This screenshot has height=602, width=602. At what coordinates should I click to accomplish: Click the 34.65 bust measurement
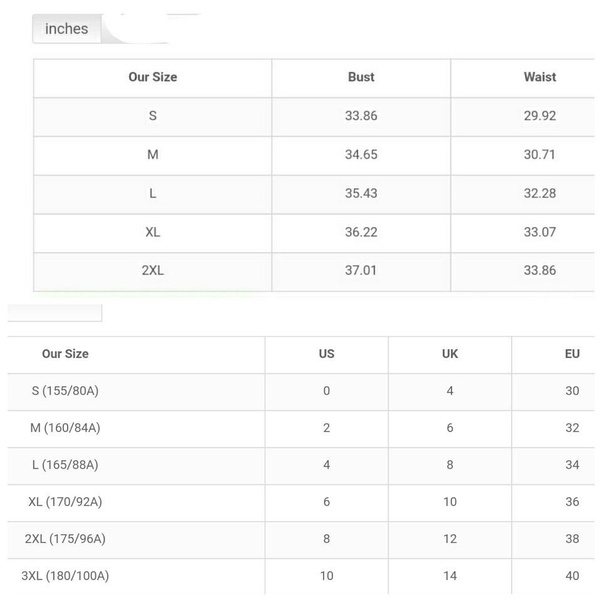click(x=360, y=155)
